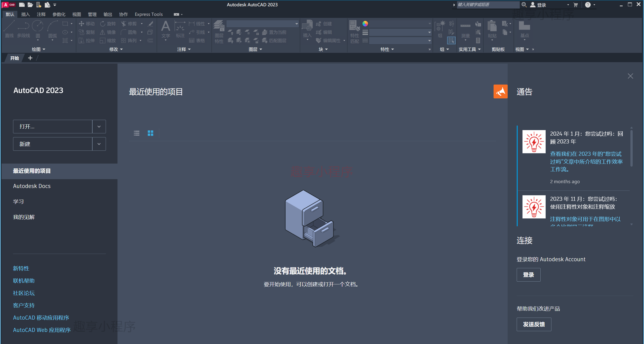Open the Help question mark icon
The width and height of the screenshot is (644, 344).
(x=588, y=5)
